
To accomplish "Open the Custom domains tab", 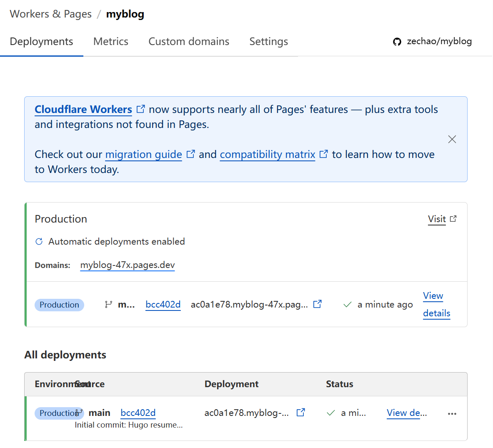I will pyautogui.click(x=189, y=42).
